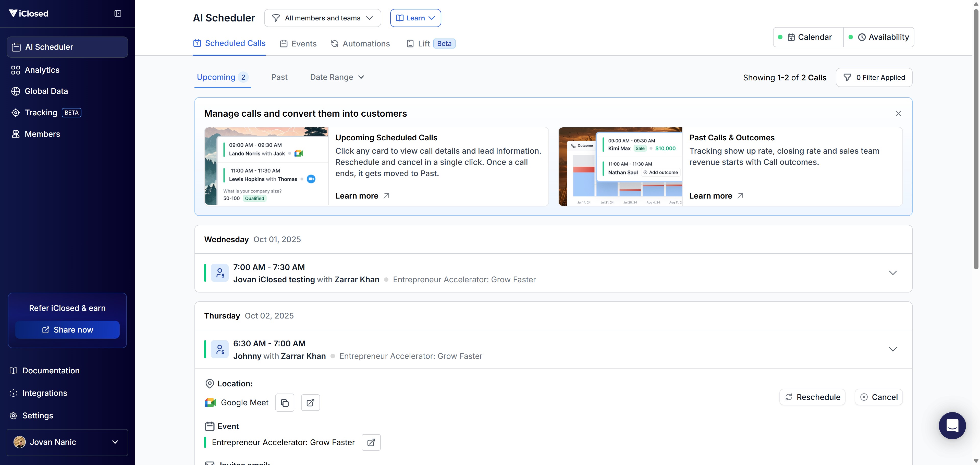The image size is (980, 465).
Task: Open All members and teams dropdown
Action: click(323, 18)
